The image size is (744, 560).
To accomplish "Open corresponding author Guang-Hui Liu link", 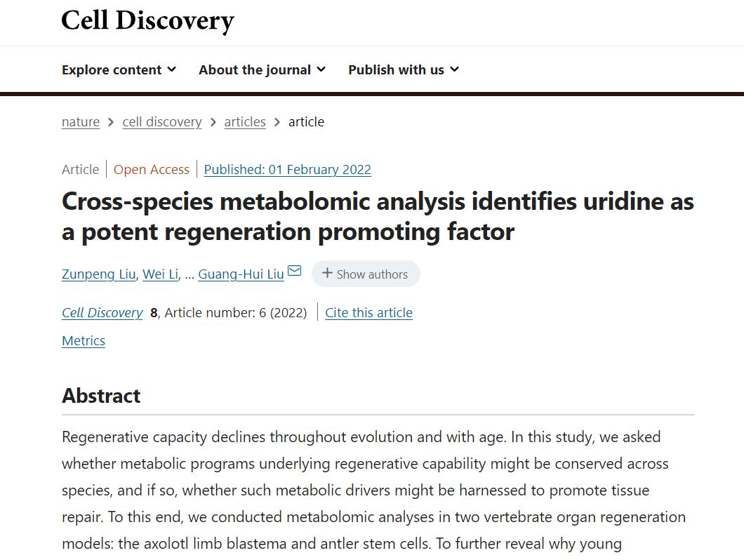I will pos(241,274).
